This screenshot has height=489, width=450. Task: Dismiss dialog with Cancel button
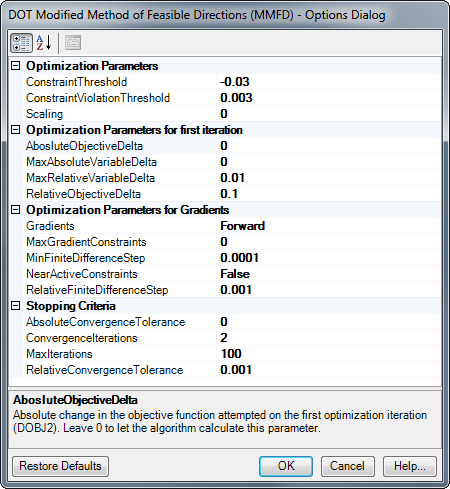348,466
